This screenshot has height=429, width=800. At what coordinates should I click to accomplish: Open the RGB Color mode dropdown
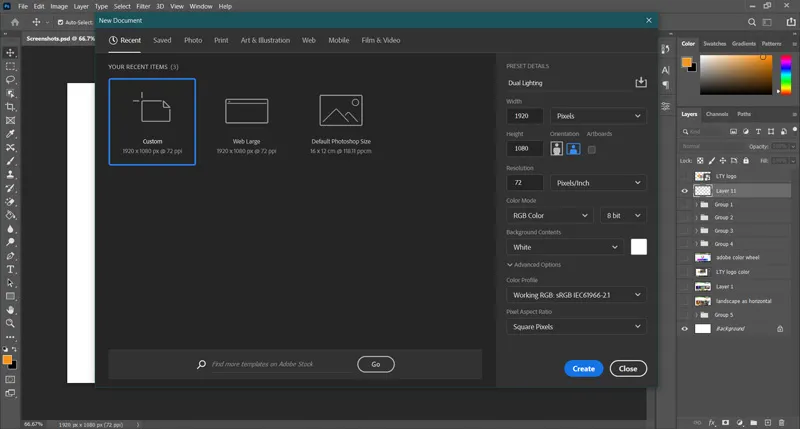(x=550, y=215)
